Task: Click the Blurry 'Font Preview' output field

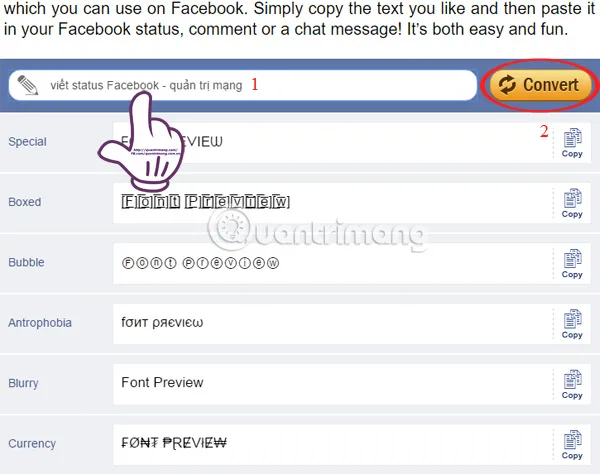Action: click(x=333, y=384)
